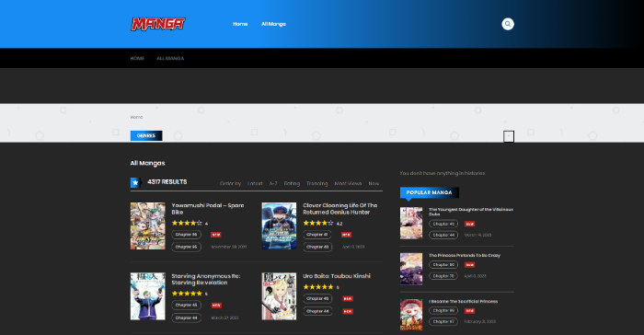Open Sacrificial Princess cover thumbnail
This screenshot has height=335, width=644.
[x=411, y=315]
